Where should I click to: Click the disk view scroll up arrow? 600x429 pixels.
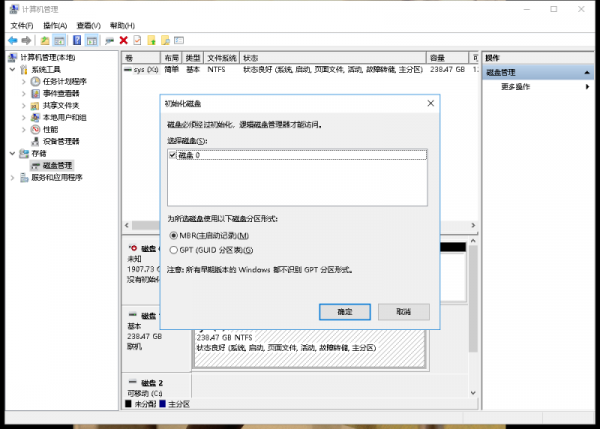coord(473,241)
